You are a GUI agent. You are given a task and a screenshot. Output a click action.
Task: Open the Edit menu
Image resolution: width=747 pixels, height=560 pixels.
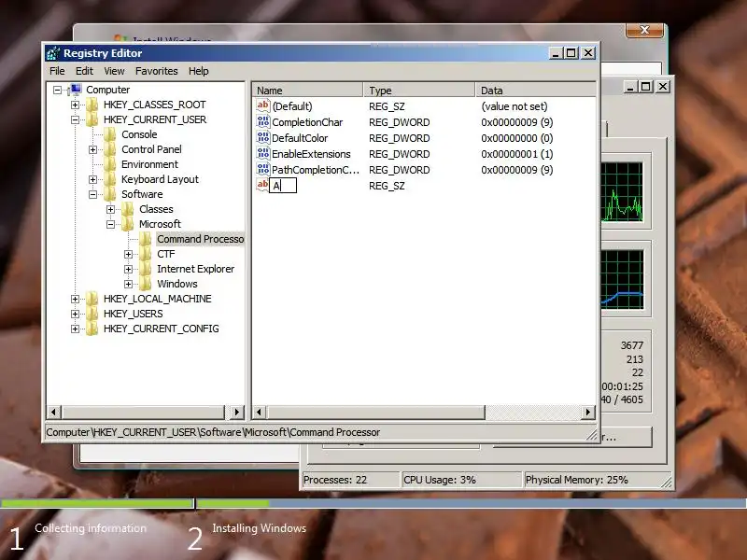click(x=84, y=71)
